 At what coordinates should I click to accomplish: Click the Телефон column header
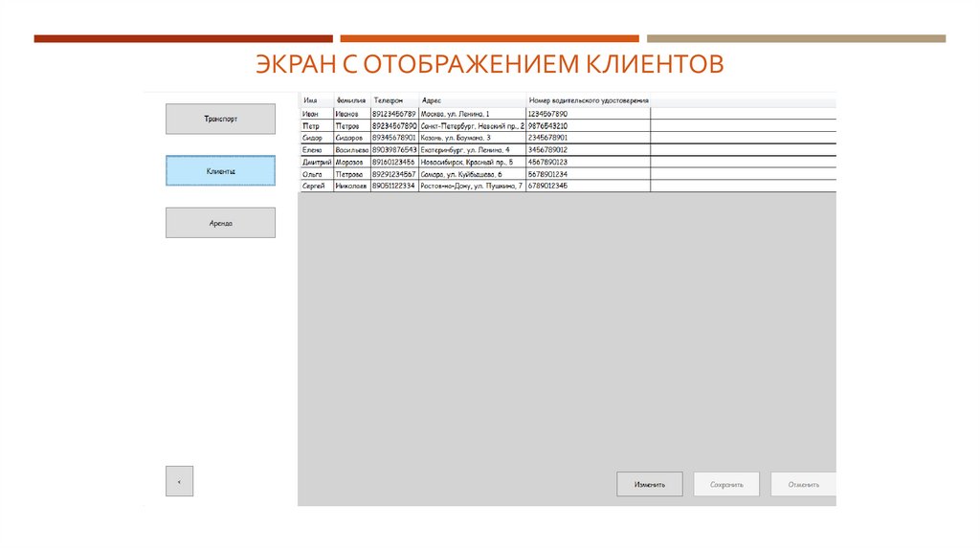394,99
